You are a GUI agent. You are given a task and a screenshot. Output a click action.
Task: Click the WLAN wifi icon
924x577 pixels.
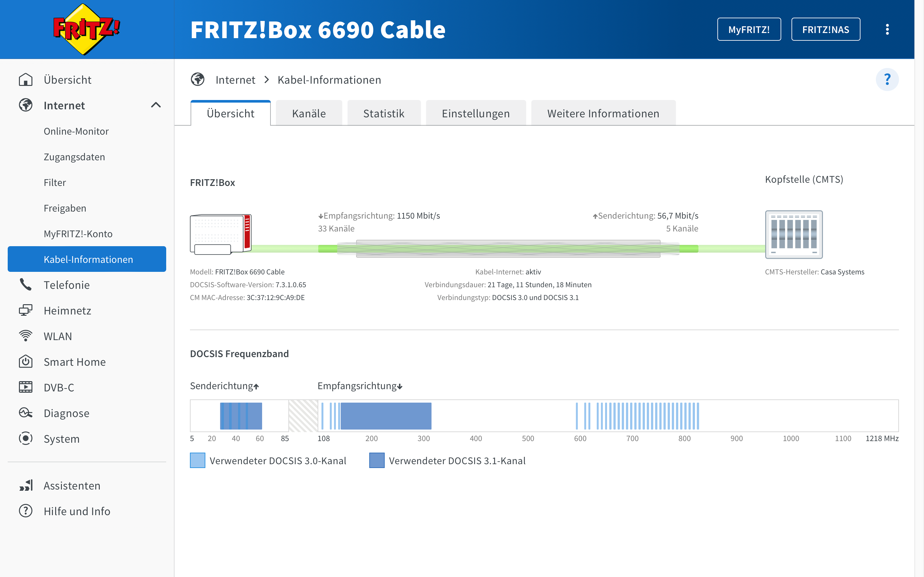(26, 336)
